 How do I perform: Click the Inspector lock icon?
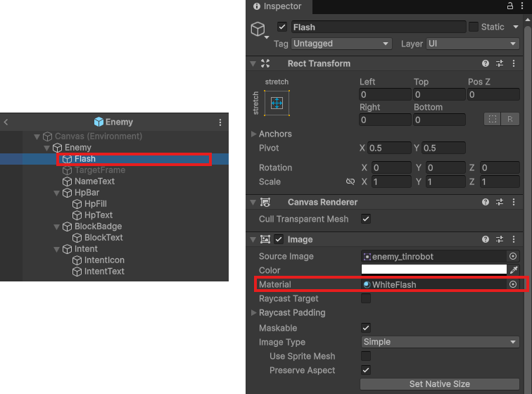point(510,6)
